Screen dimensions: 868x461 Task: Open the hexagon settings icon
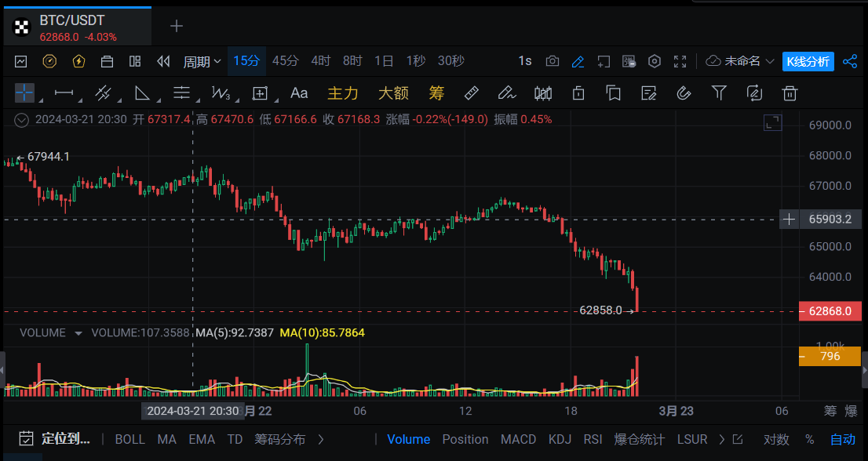coord(655,61)
